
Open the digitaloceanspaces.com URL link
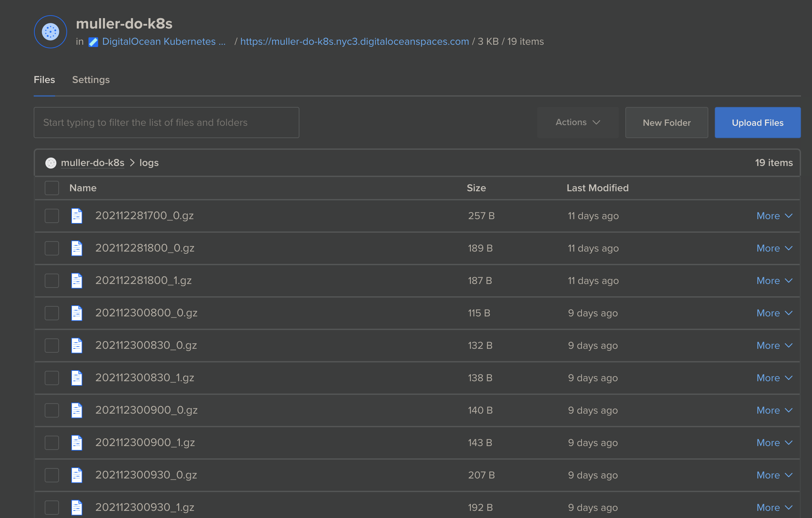tap(354, 41)
